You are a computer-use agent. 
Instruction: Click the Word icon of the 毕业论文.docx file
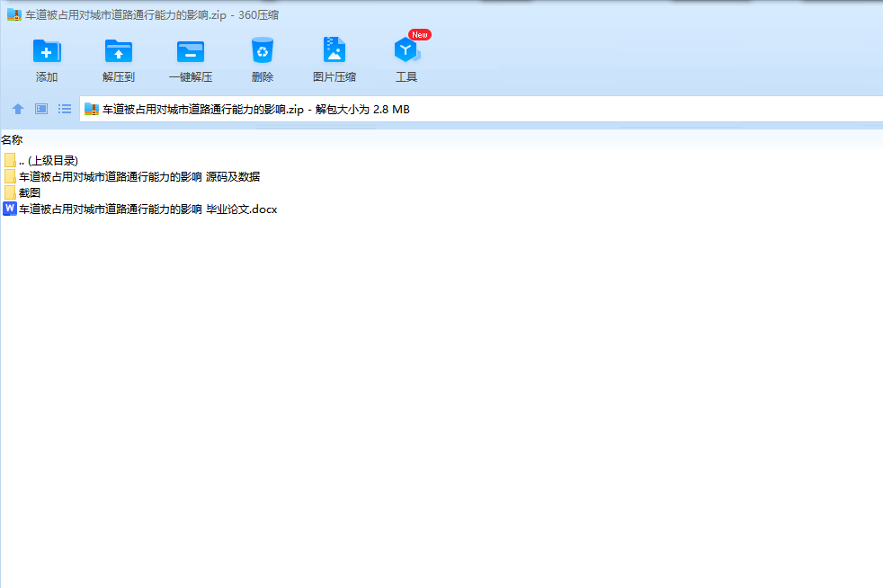pyautogui.click(x=10, y=209)
